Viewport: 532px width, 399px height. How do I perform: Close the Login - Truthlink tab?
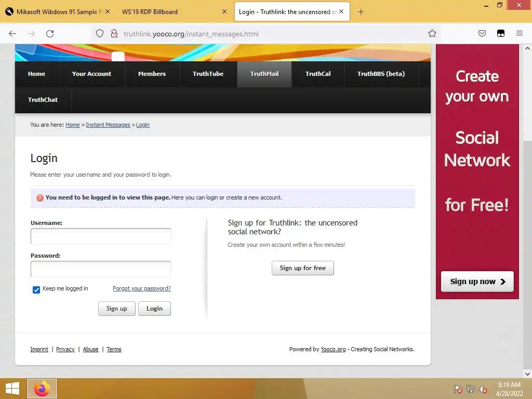(341, 11)
